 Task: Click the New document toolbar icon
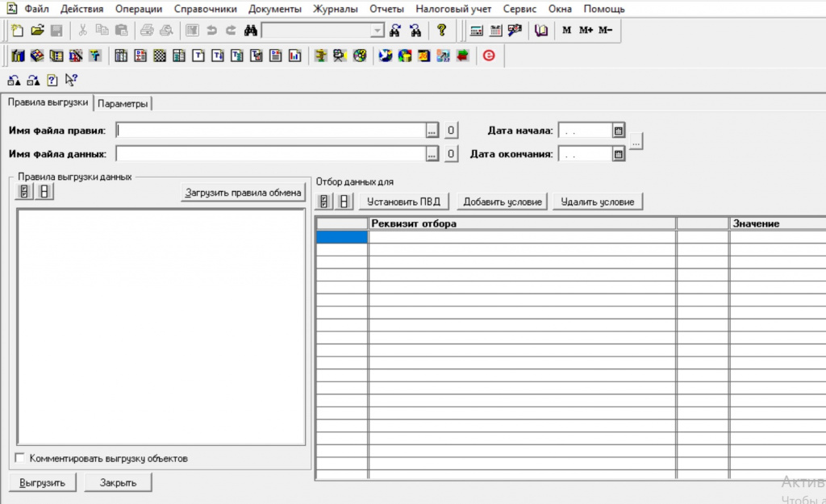coord(18,31)
